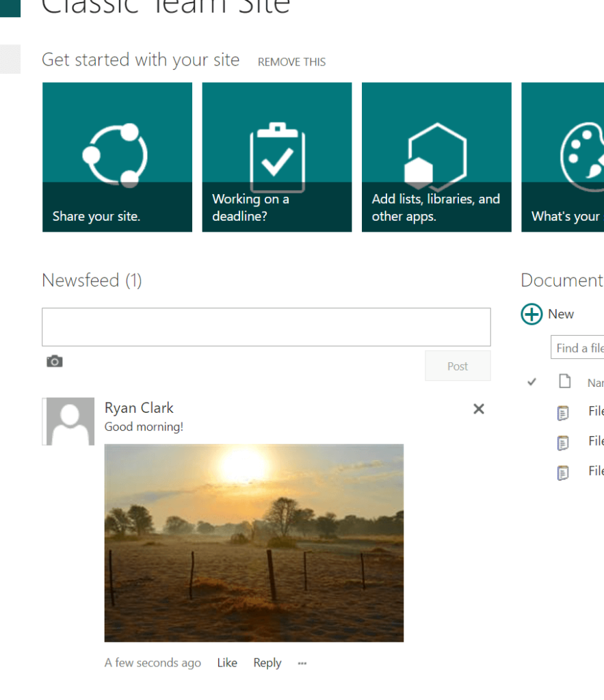Screen dimensions: 604x700
Task: Click the Get started with your site heading
Action: point(141,60)
